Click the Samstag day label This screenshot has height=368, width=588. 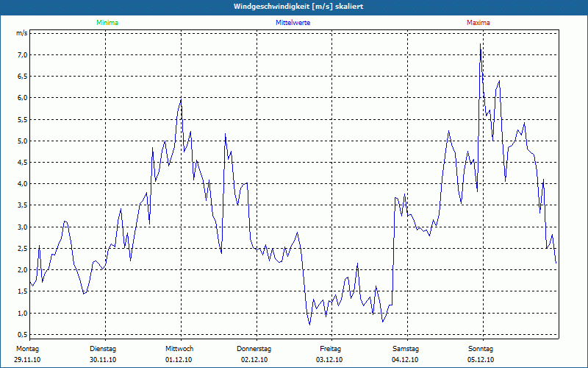[406, 349]
